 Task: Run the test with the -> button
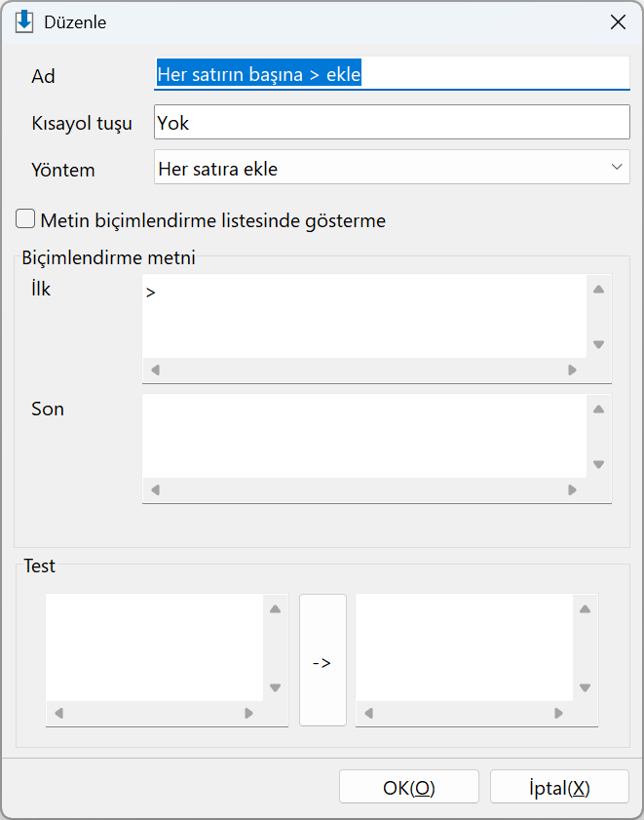coord(322,660)
